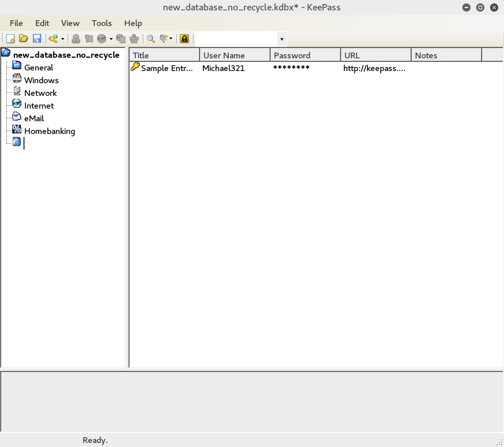Image resolution: width=504 pixels, height=447 pixels.
Task: Open the File menu
Action: (16, 23)
